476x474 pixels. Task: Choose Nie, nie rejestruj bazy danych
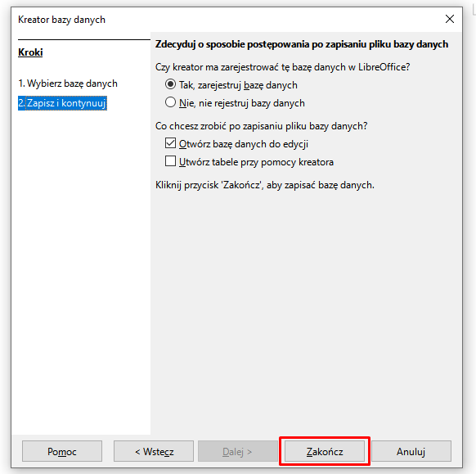(x=170, y=102)
